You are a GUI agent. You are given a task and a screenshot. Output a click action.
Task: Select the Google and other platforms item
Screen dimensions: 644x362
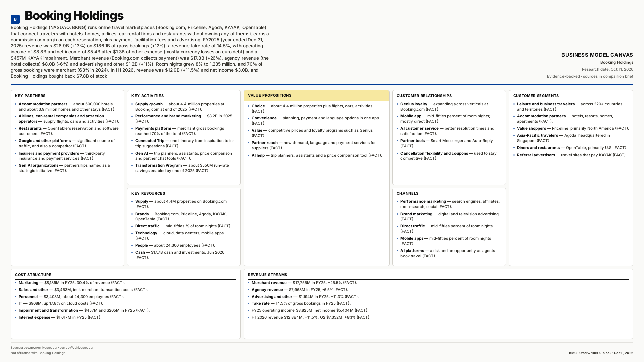coord(67,143)
